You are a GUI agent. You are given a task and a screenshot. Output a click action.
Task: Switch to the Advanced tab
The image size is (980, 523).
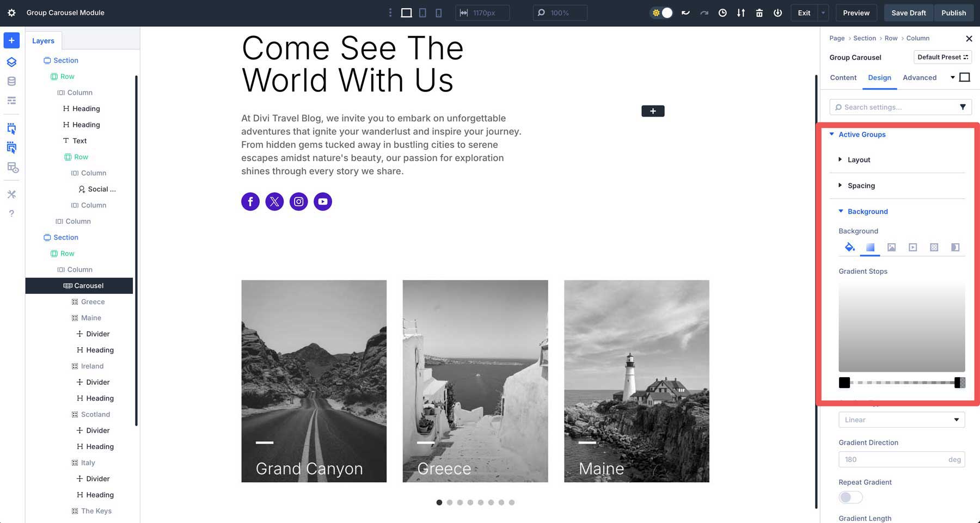coord(920,78)
